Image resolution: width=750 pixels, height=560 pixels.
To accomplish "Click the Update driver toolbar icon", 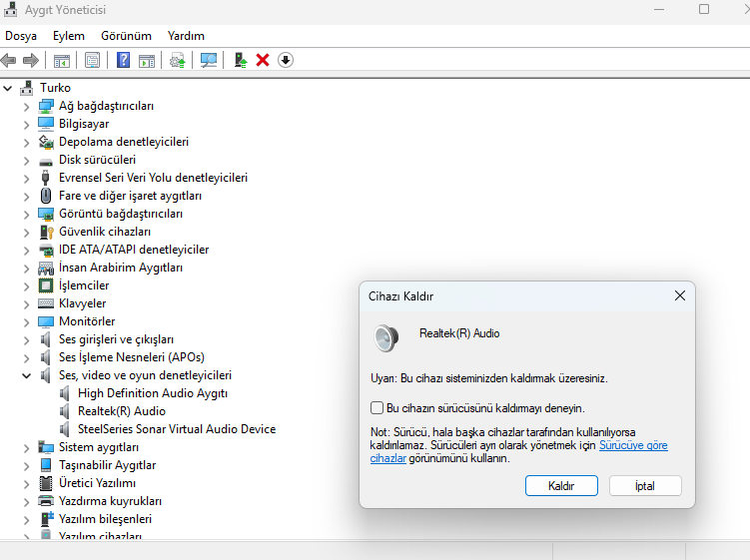I will [x=178, y=60].
